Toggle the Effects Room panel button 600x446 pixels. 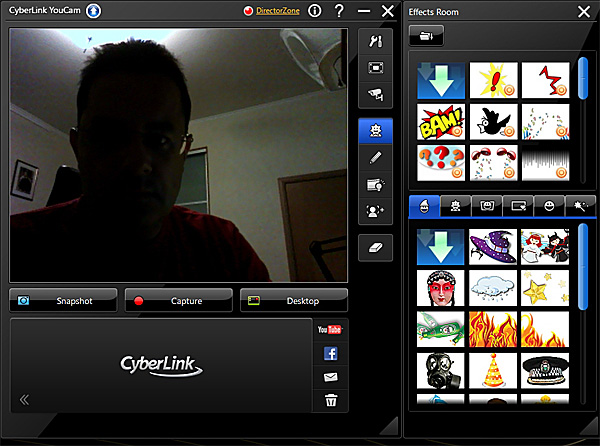(x=376, y=131)
